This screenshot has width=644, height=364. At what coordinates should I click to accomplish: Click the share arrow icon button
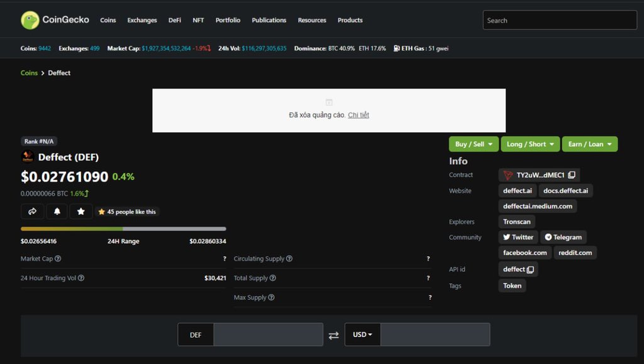(32, 212)
